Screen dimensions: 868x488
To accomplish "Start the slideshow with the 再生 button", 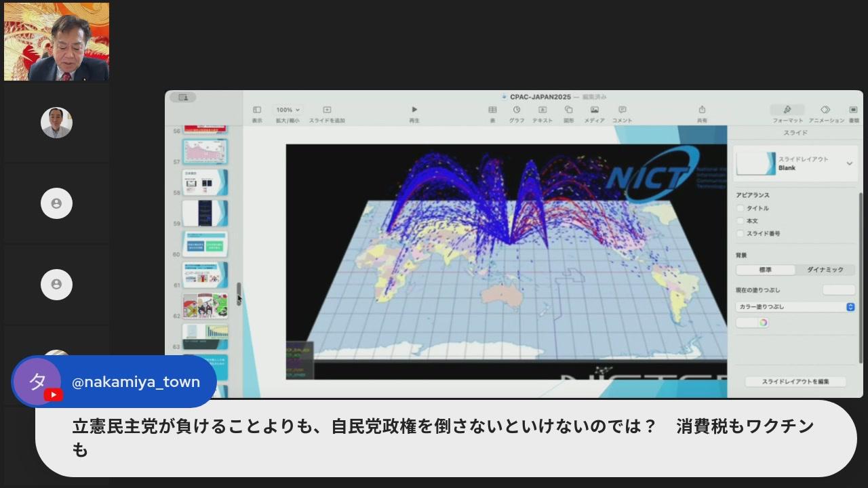I will click(x=414, y=110).
